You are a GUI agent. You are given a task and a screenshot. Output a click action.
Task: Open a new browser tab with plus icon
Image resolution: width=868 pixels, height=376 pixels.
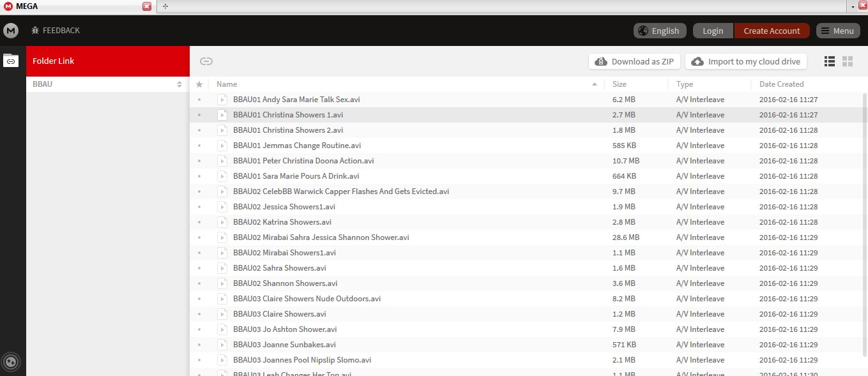tap(165, 6)
